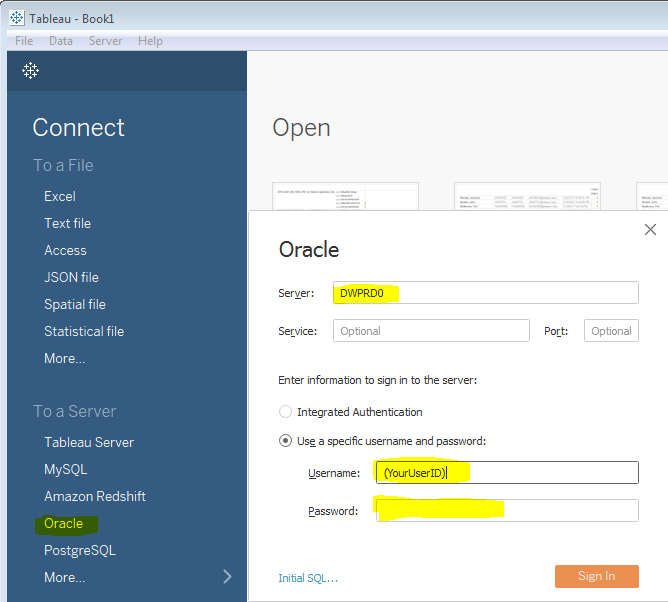Connect to an Excel file
668x602 pixels.
click(x=60, y=196)
